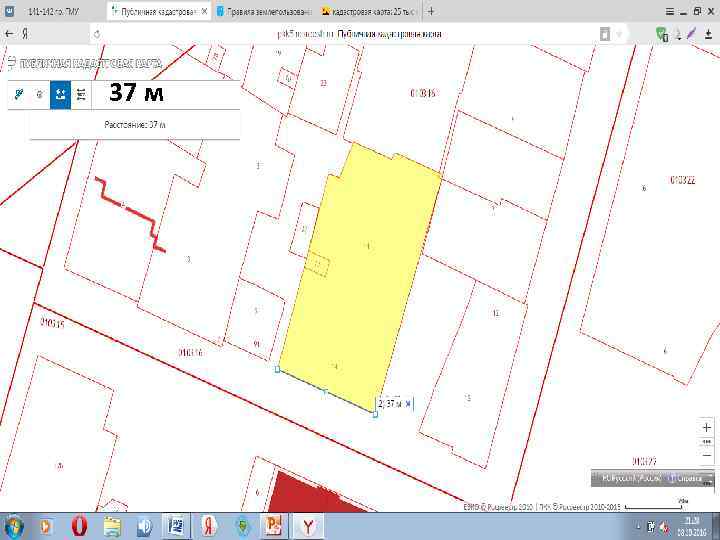Viewport: 720px width, 540px height.
Task: Click the purple pen extension icon
Action: (692, 34)
